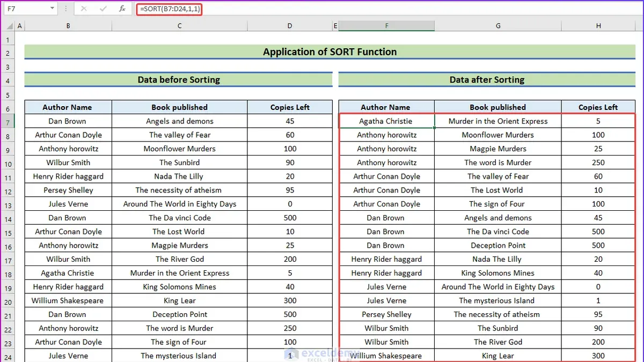Click 'The Lost World' in column G
The image size is (644, 362).
pyautogui.click(x=498, y=190)
